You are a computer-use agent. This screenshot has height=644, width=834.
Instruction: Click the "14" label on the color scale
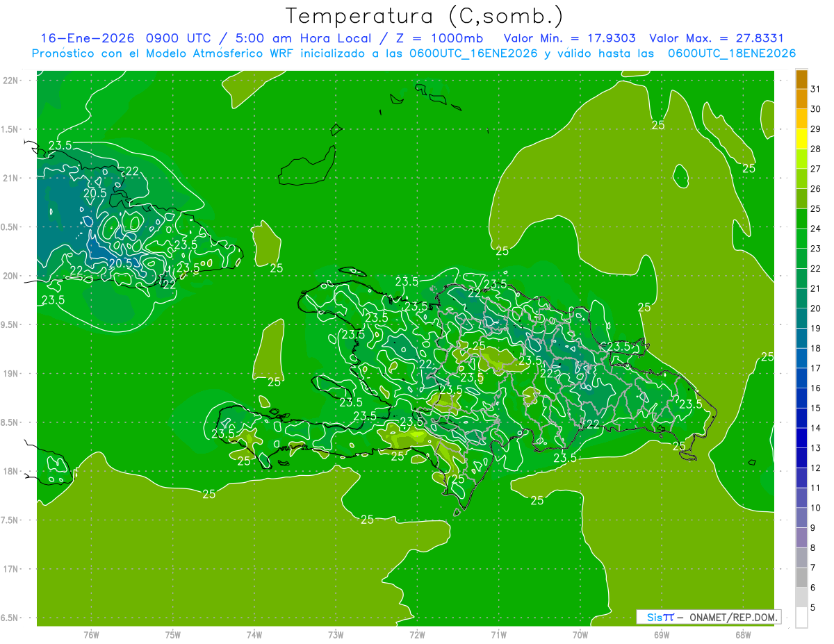[815, 428]
